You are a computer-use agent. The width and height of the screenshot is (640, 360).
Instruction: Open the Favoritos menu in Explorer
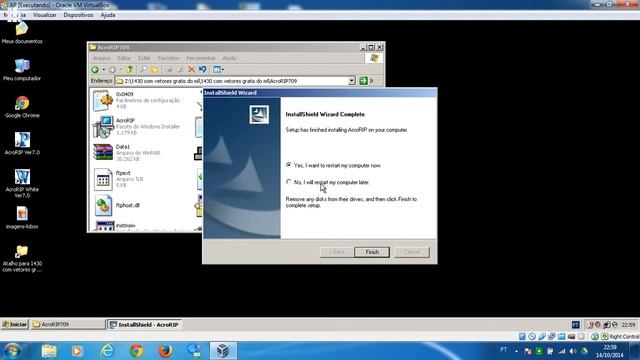[x=168, y=58]
